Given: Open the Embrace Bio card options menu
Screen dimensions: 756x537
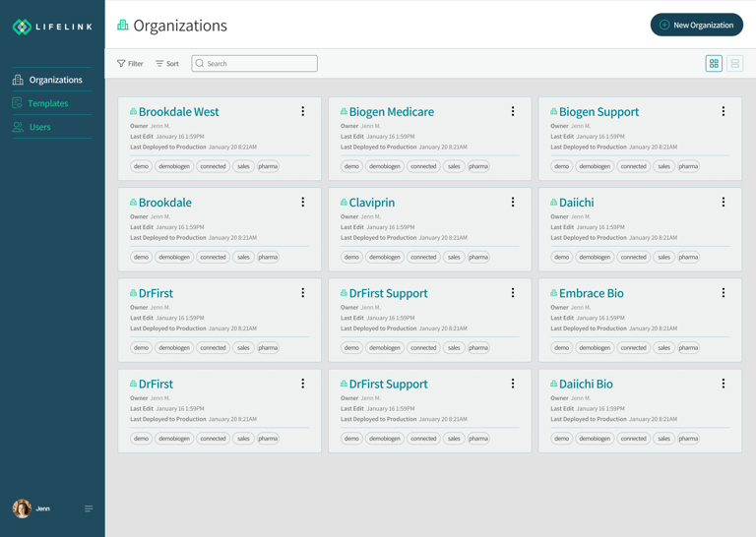Looking at the screenshot, I should [724, 292].
